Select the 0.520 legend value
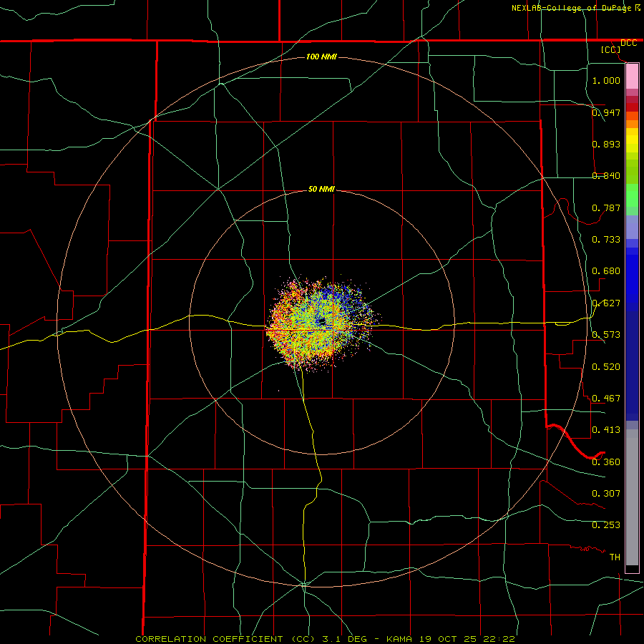The image size is (644, 644). (x=606, y=367)
